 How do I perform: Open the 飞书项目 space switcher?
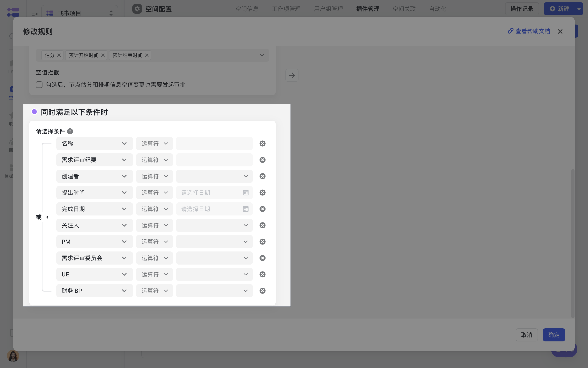(x=80, y=13)
